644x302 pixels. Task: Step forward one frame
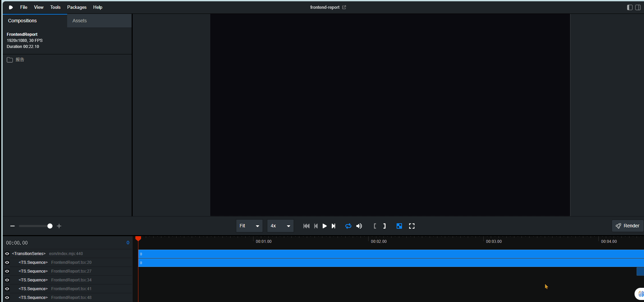click(x=333, y=226)
